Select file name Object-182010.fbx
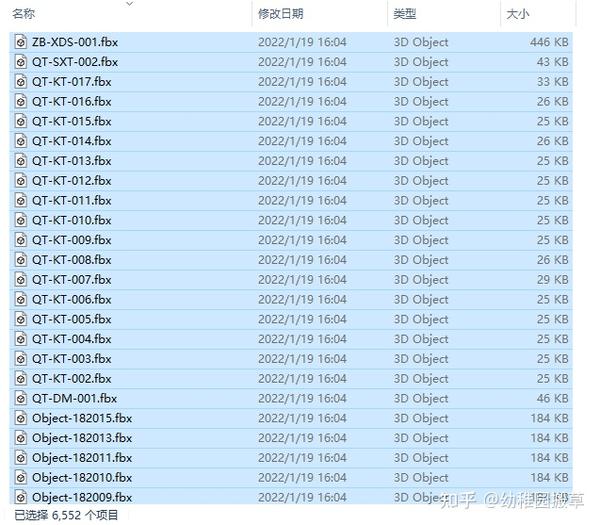The image size is (600, 525). (82, 478)
